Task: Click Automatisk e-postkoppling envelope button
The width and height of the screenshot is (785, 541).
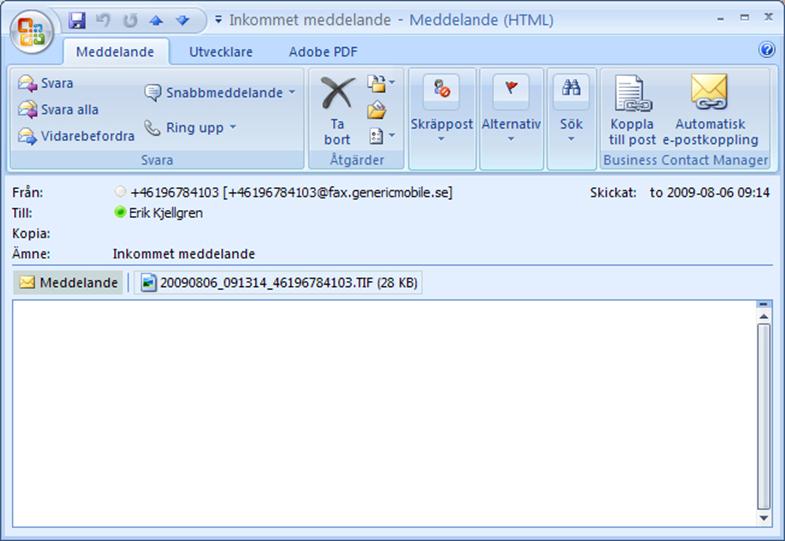Action: coord(710,111)
